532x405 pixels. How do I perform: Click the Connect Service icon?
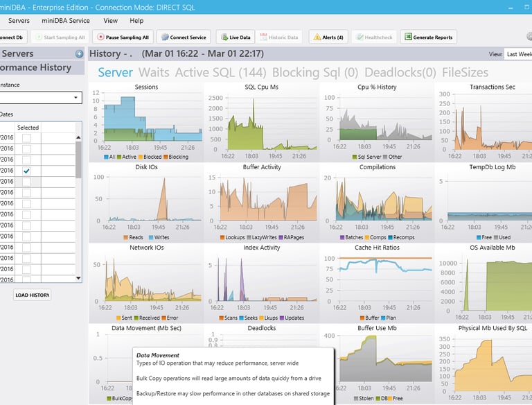(x=165, y=37)
